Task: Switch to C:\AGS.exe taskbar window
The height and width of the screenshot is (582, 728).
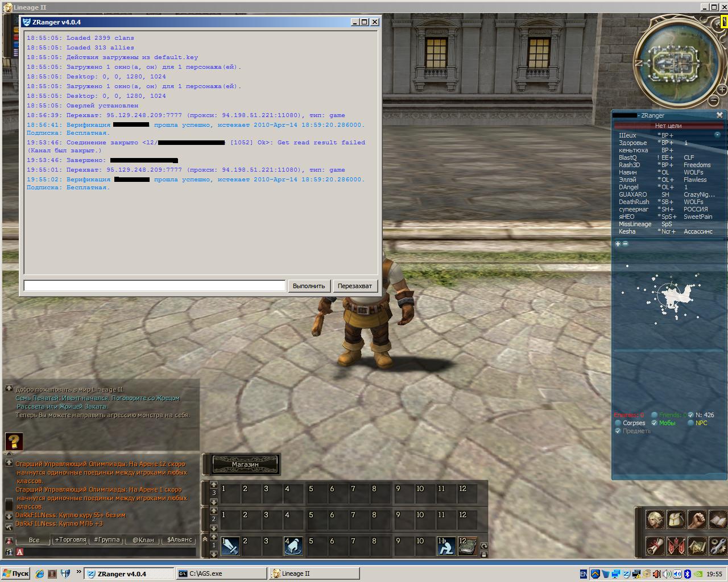Action: click(x=222, y=574)
